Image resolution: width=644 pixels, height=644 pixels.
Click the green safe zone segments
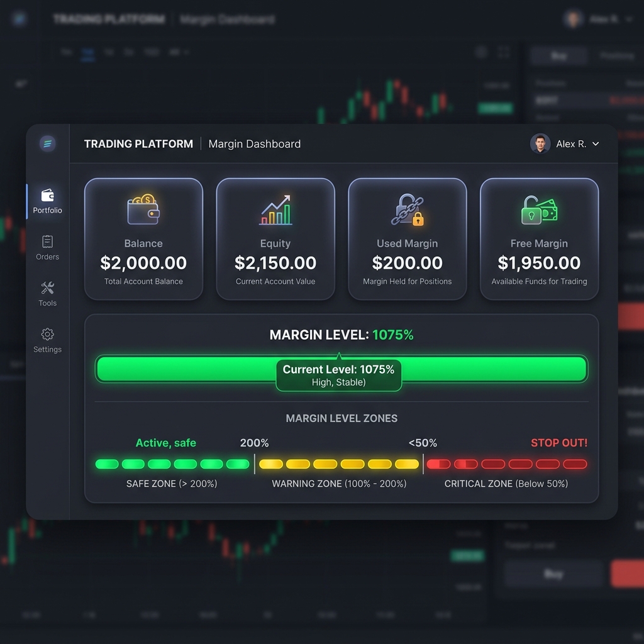point(172,464)
